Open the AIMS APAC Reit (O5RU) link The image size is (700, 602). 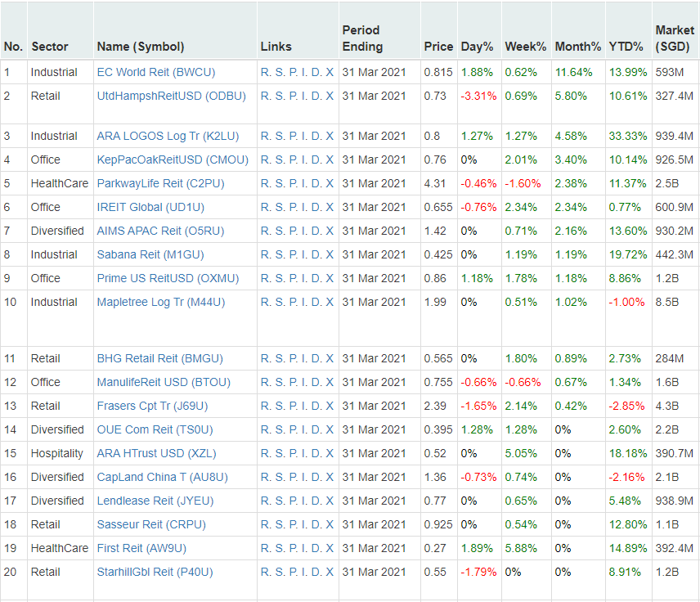160,231
